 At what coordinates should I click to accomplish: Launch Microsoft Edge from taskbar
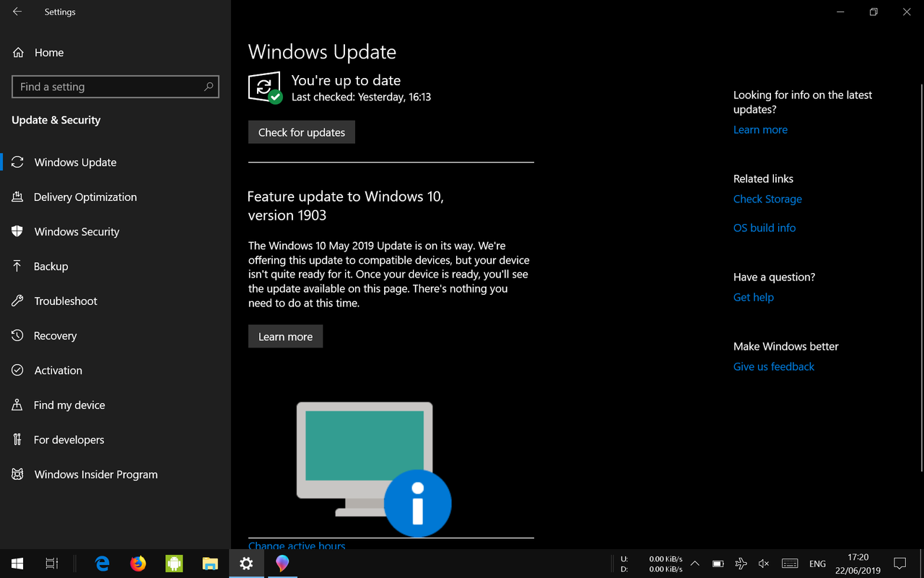[x=102, y=564]
